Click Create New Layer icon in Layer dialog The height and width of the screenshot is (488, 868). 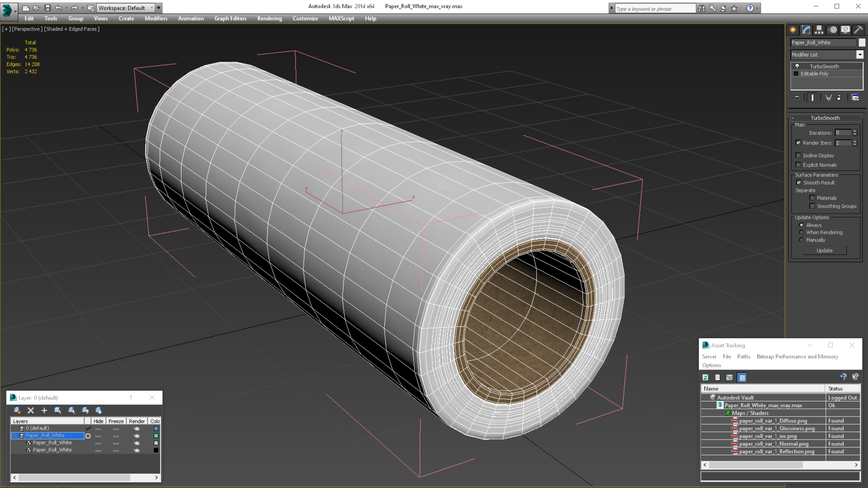tap(17, 410)
